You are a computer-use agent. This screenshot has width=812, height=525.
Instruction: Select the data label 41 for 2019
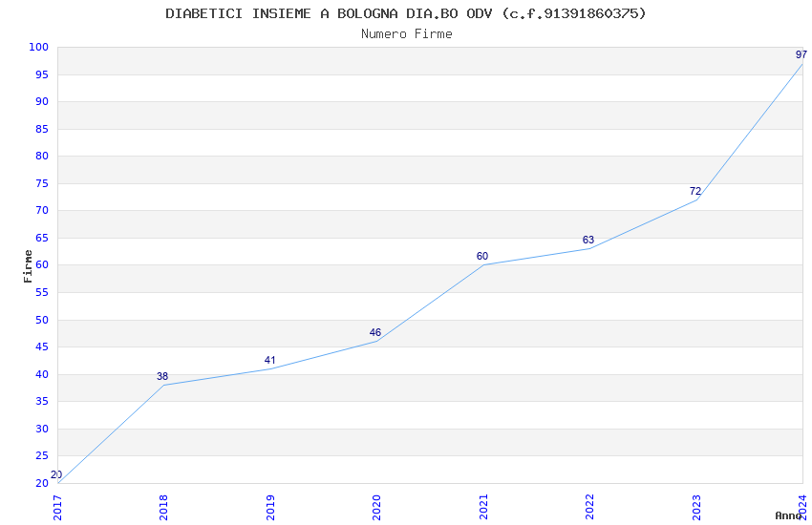(269, 360)
